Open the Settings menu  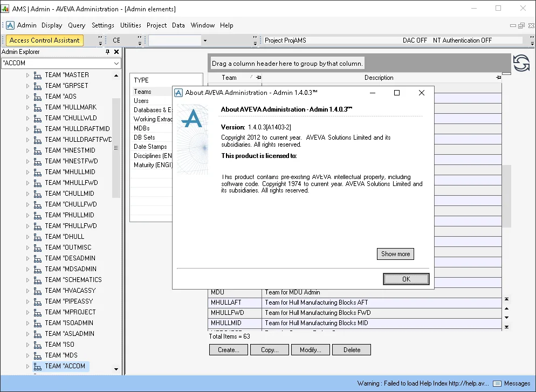[103, 25]
